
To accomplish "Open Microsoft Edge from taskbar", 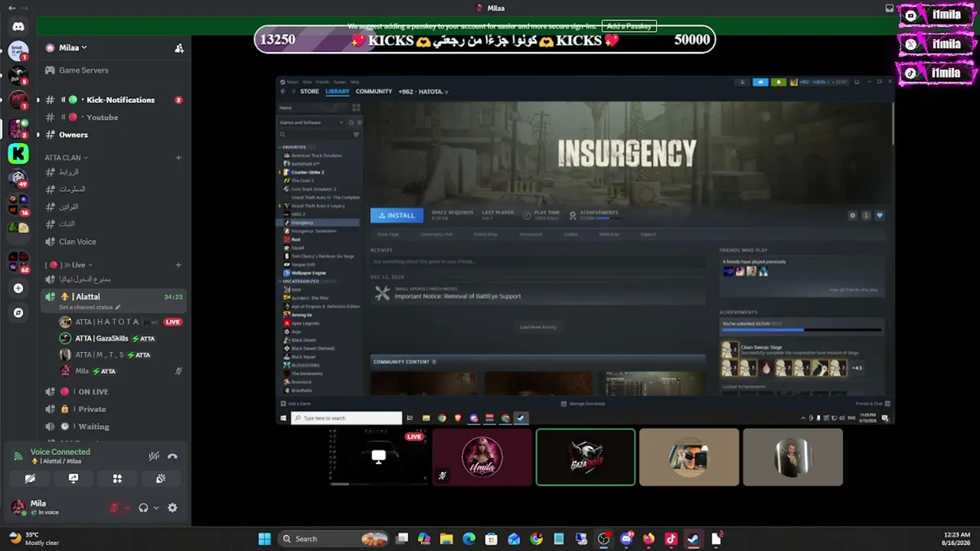I will [469, 539].
